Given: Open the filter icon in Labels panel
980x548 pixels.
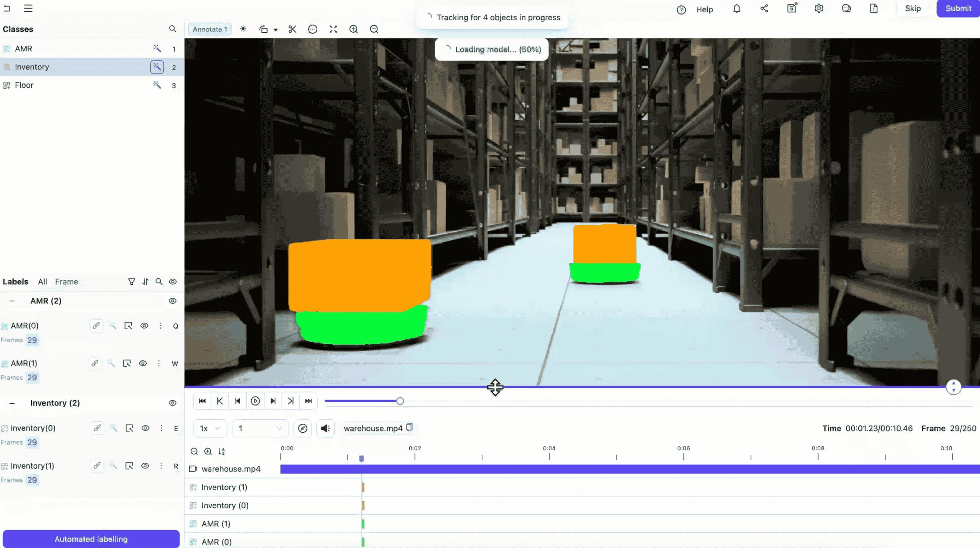Looking at the screenshot, I should tap(131, 282).
